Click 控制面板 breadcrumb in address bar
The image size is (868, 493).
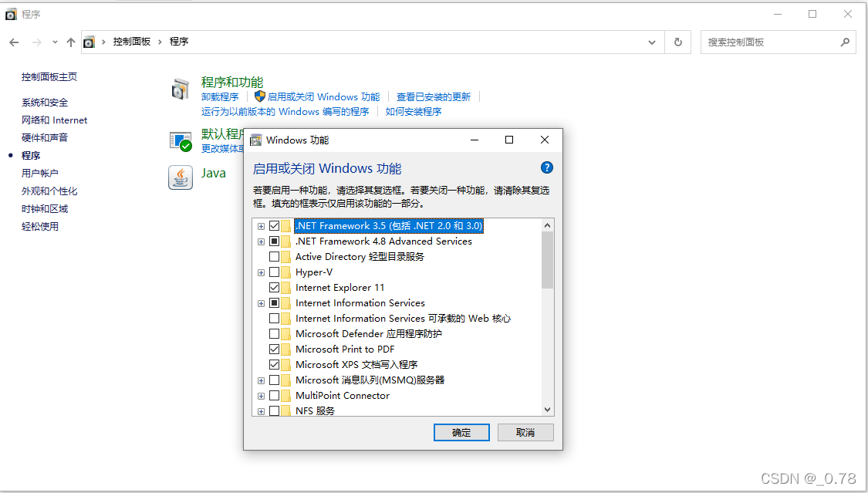(x=132, y=42)
